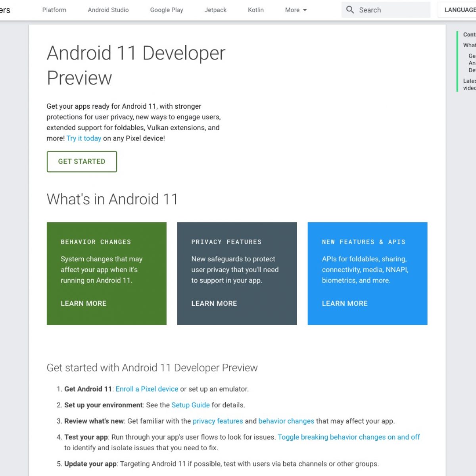Learn more about New Features & APIs

[345, 303]
